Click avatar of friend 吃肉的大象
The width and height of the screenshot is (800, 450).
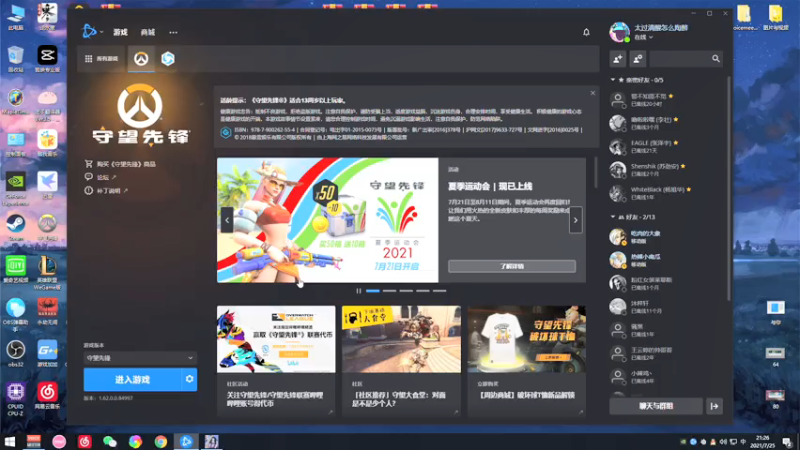tap(618, 237)
